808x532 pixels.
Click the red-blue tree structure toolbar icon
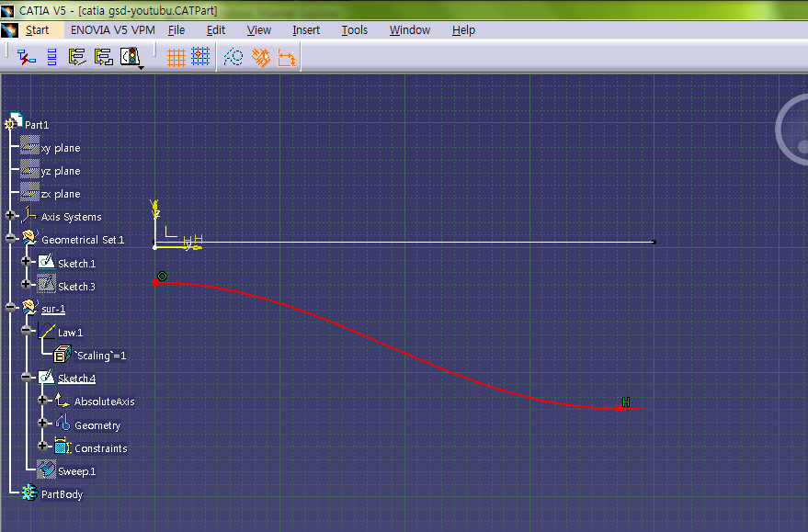26,58
